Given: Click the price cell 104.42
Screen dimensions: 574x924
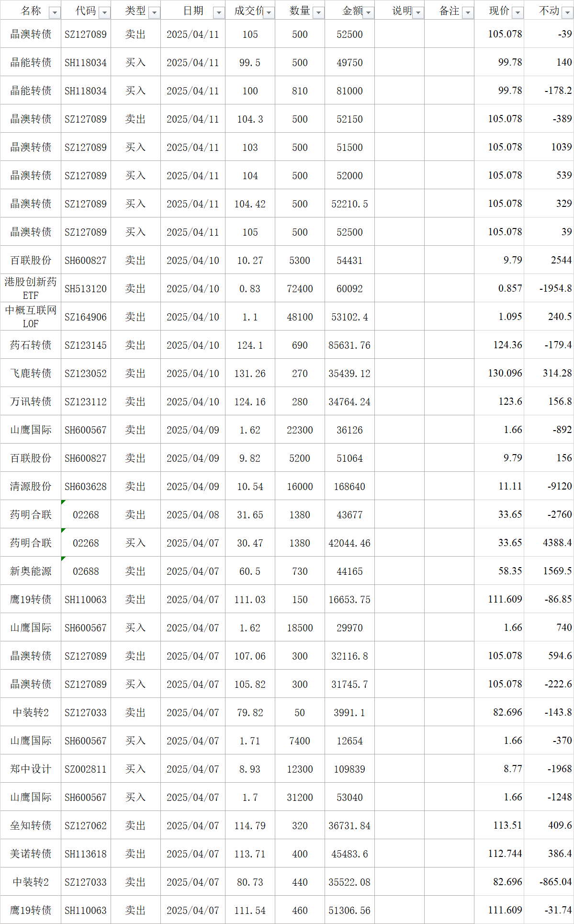Looking at the screenshot, I should (x=250, y=204).
